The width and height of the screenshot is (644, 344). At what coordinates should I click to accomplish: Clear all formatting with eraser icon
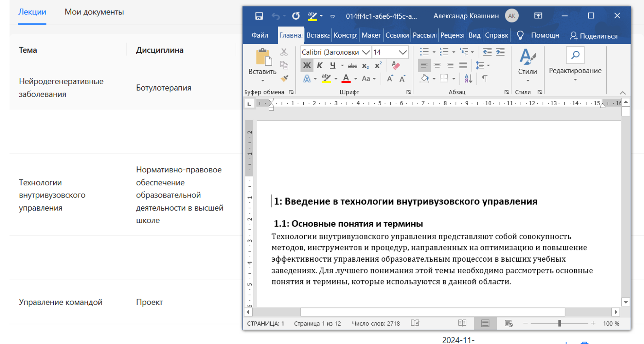[x=396, y=65]
